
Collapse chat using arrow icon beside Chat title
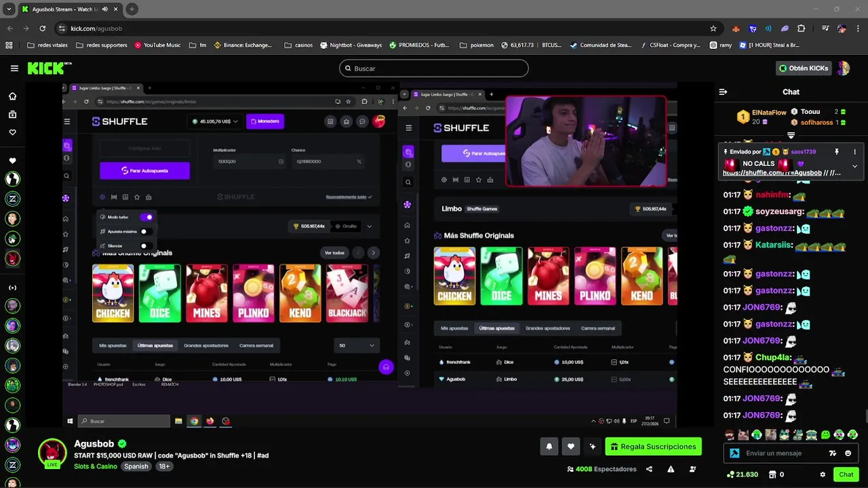[723, 92]
